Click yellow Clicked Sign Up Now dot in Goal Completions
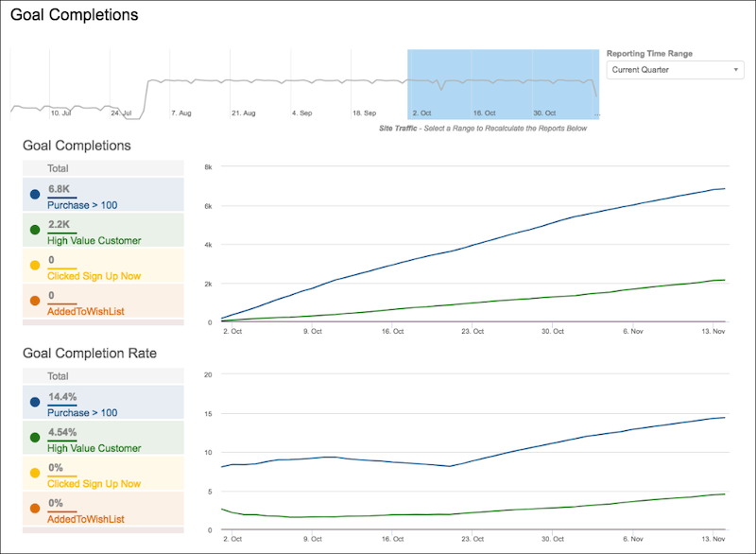Screen dimensions: 756x554 pyautogui.click(x=35, y=266)
